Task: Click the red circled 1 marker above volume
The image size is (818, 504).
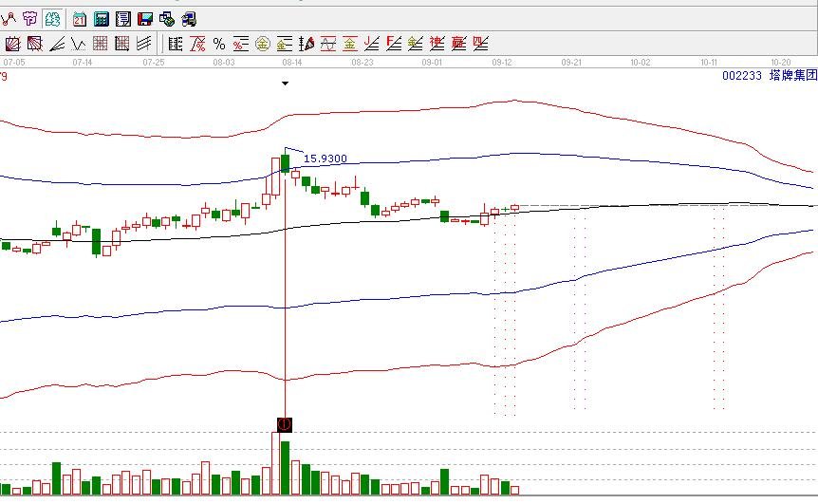Action: pyautogui.click(x=285, y=424)
